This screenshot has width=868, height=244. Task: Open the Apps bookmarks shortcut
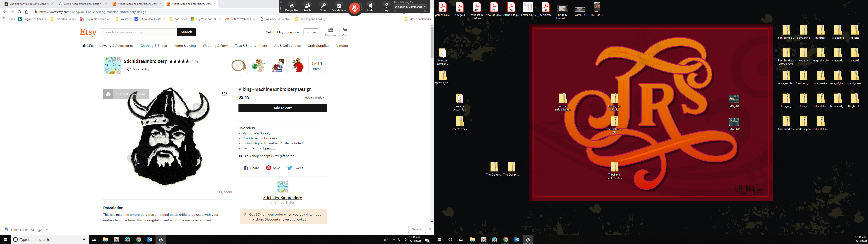coord(9,19)
